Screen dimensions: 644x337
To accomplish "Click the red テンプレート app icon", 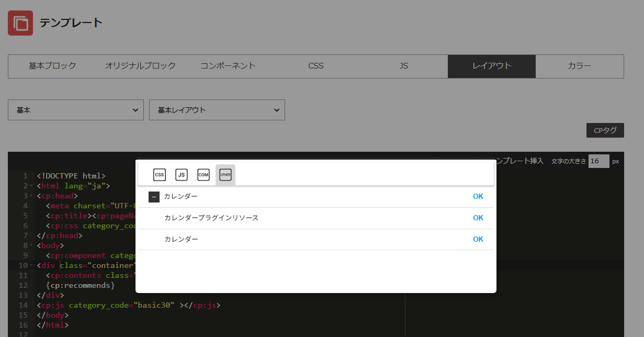I will pos(20,23).
